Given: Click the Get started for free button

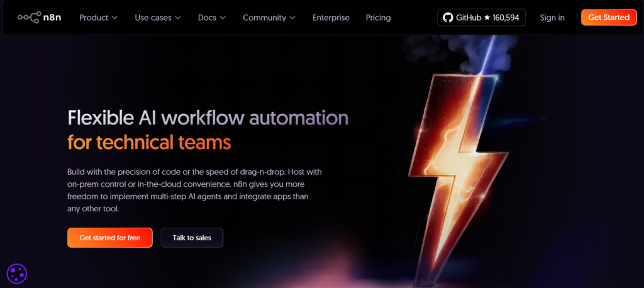Looking at the screenshot, I should (x=109, y=238).
